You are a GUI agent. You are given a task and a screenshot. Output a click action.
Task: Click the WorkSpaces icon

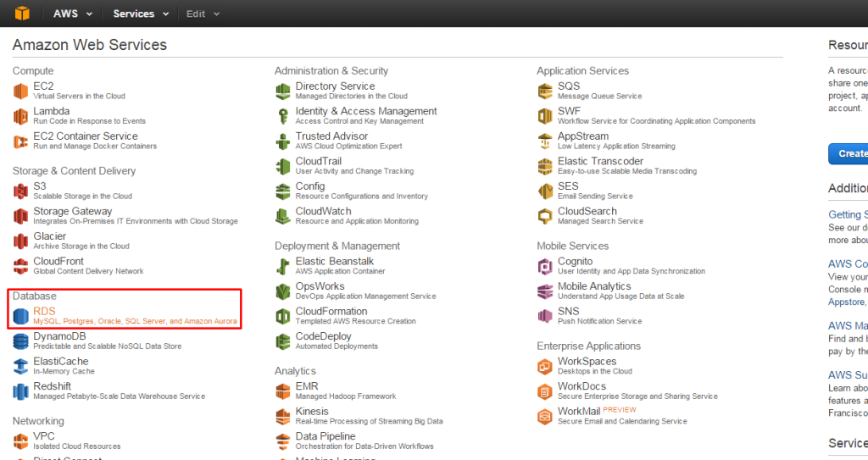[x=545, y=367]
